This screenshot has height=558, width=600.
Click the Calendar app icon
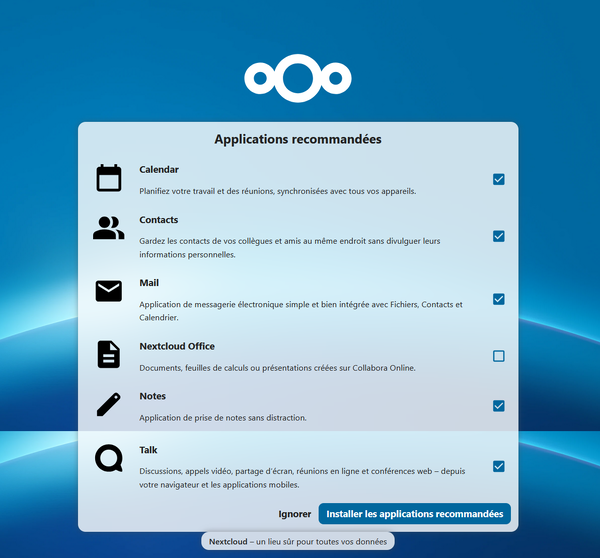coord(109,178)
